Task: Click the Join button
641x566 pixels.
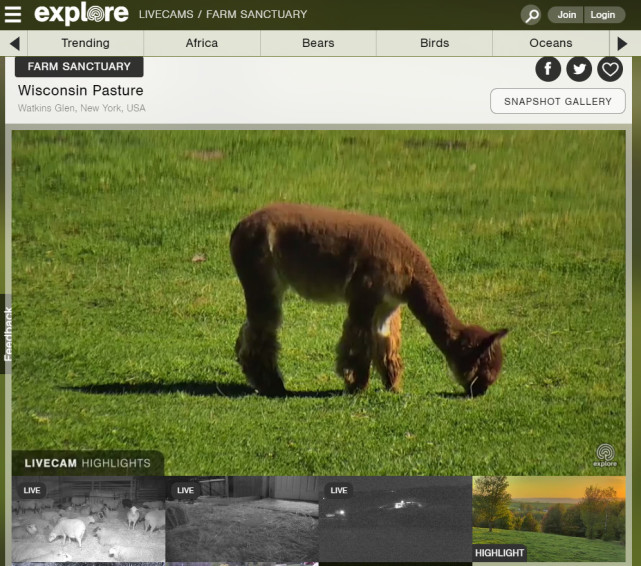Action: (566, 15)
